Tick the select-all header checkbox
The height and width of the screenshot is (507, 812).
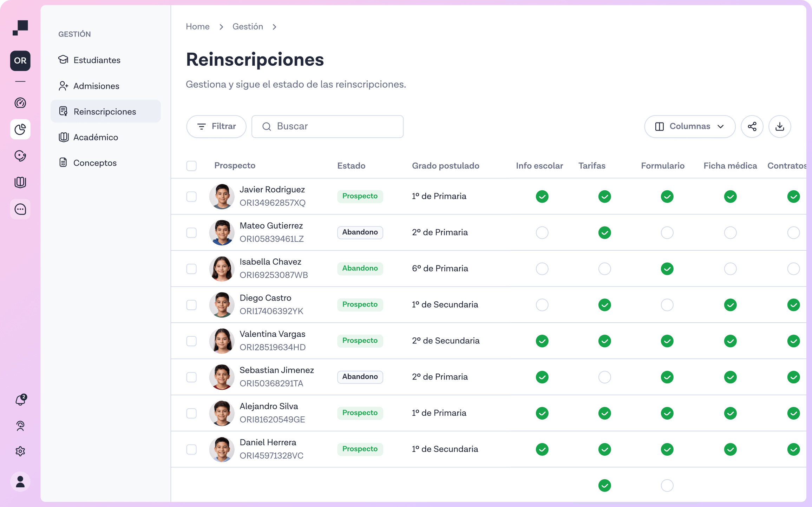click(191, 166)
